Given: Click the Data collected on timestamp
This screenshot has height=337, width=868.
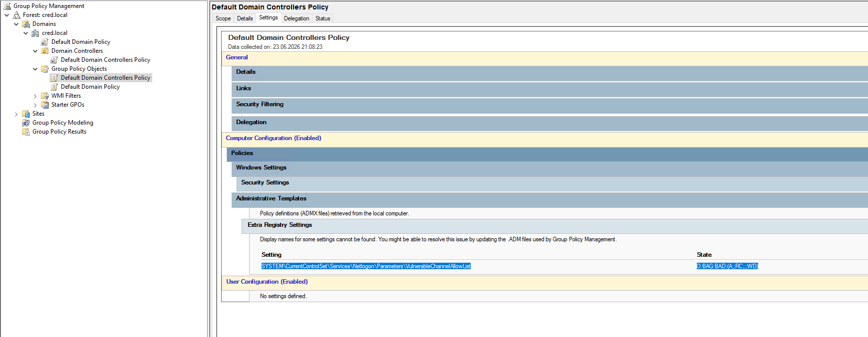Looking at the screenshot, I should pos(275,47).
